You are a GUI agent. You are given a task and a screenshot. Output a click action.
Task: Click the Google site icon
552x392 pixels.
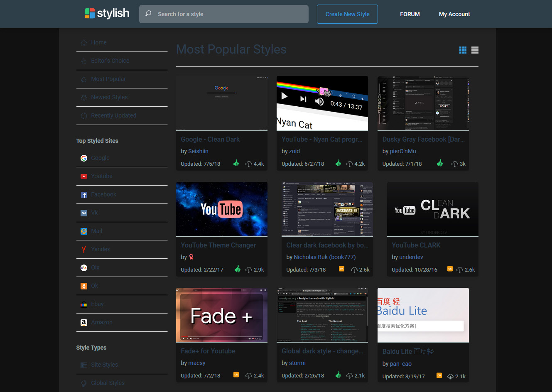click(x=84, y=158)
